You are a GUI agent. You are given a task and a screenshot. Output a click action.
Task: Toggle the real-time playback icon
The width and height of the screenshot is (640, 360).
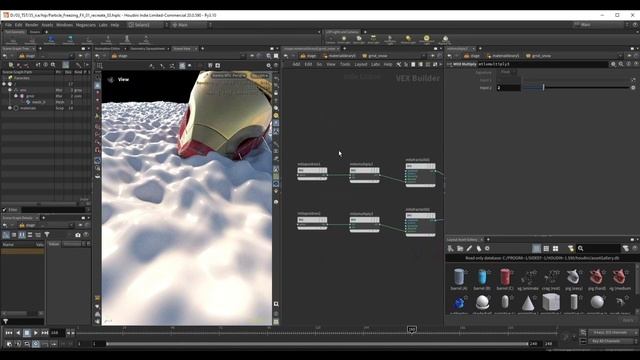pos(36,344)
